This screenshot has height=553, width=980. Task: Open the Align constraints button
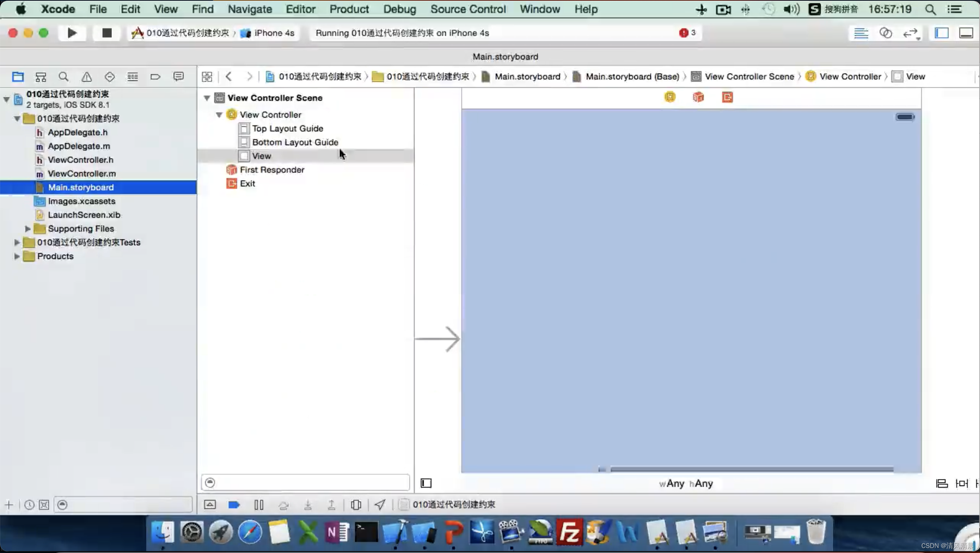942,483
